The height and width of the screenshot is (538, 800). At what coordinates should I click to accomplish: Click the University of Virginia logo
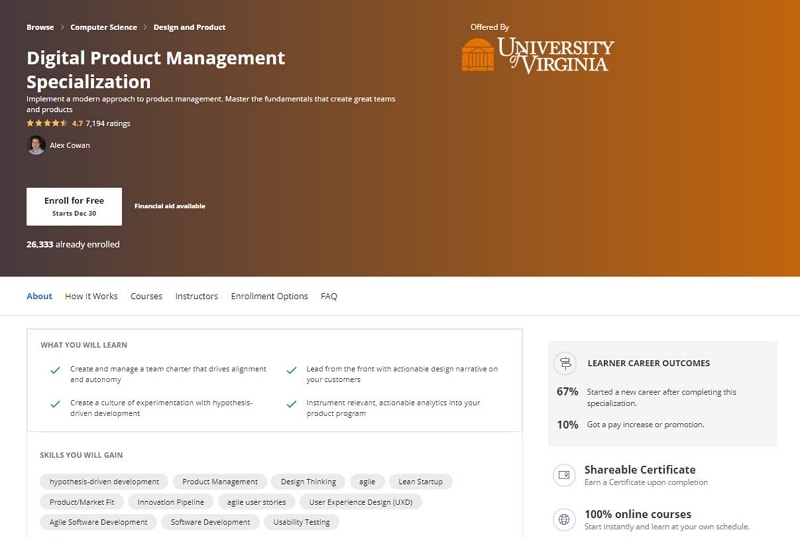click(x=538, y=56)
